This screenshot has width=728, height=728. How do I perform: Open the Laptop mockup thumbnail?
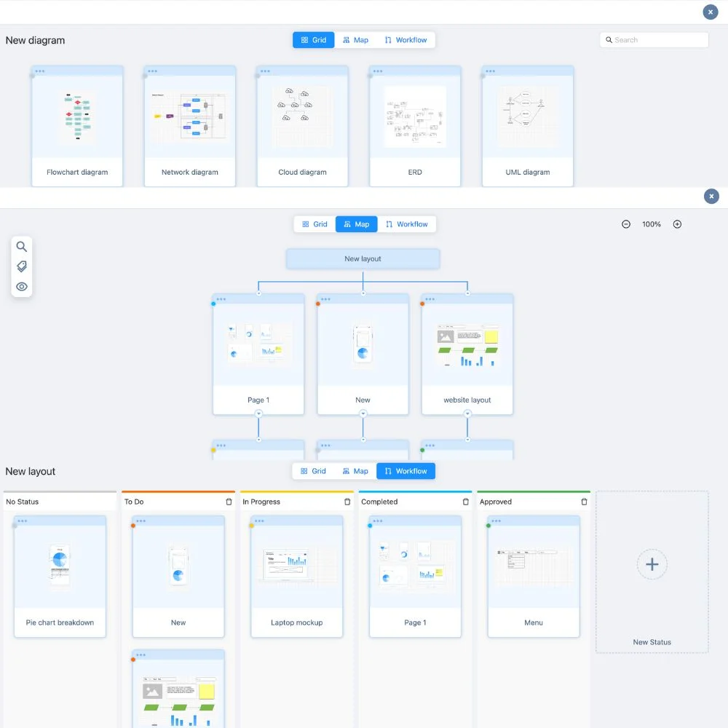click(297, 564)
